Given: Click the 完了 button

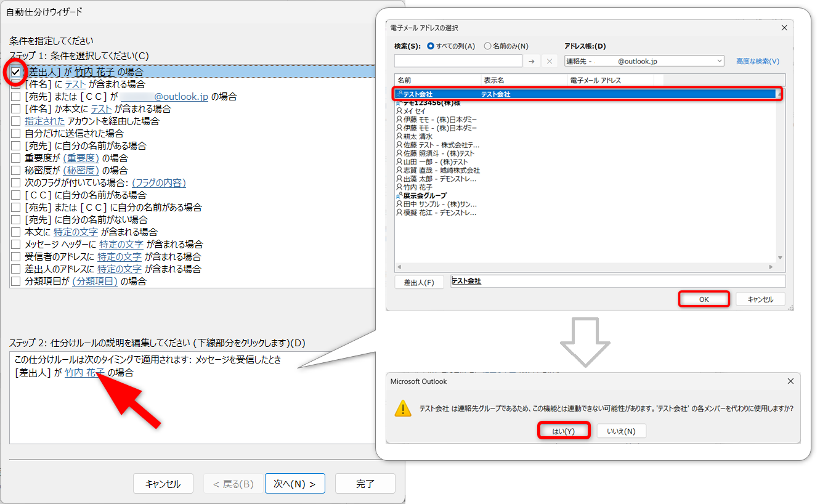Looking at the screenshot, I should 365,484.
